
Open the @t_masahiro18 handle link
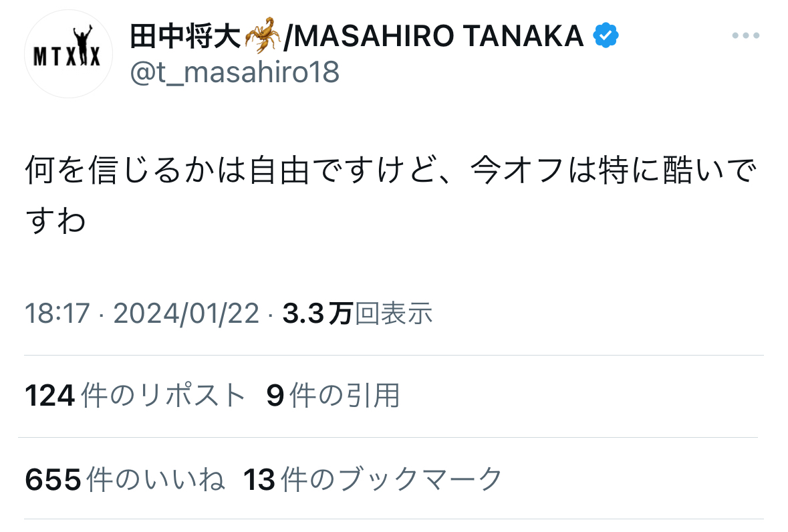[x=235, y=72]
